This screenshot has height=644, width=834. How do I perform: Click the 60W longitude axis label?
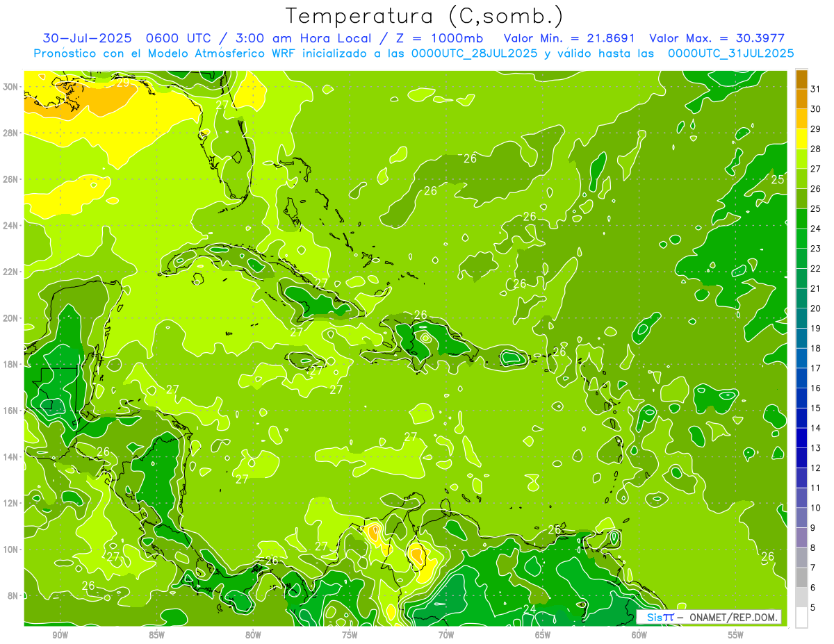(639, 636)
